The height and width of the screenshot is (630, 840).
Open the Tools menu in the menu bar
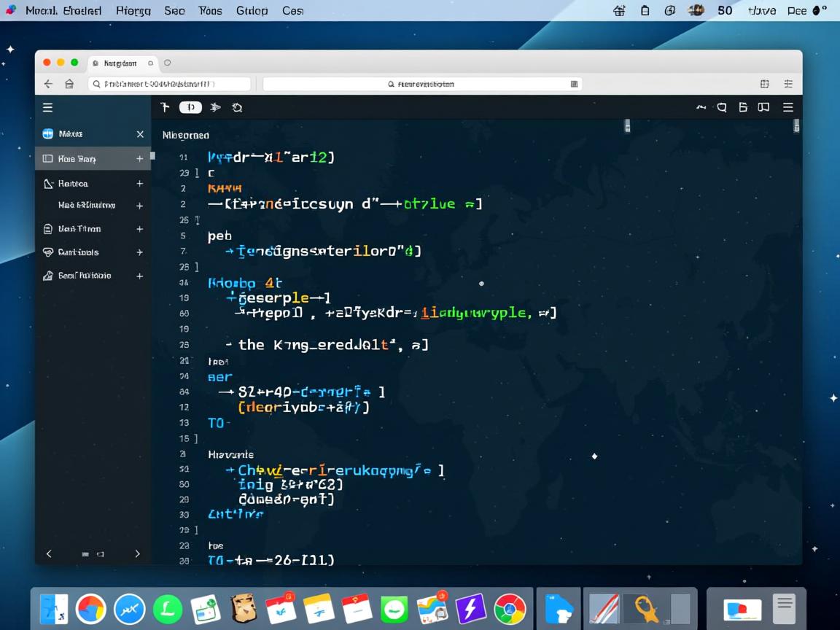pos(210,10)
